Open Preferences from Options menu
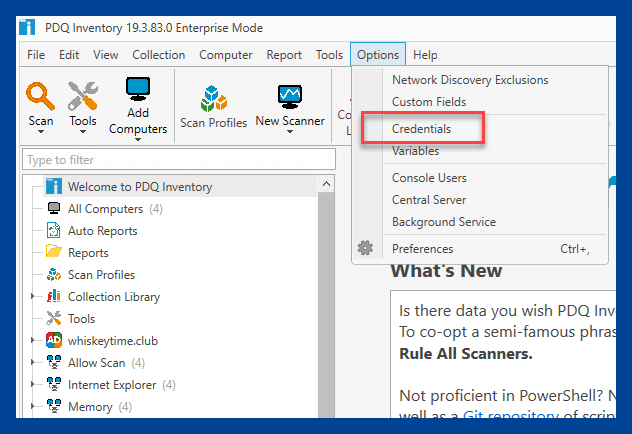The image size is (632, 434). click(480, 249)
